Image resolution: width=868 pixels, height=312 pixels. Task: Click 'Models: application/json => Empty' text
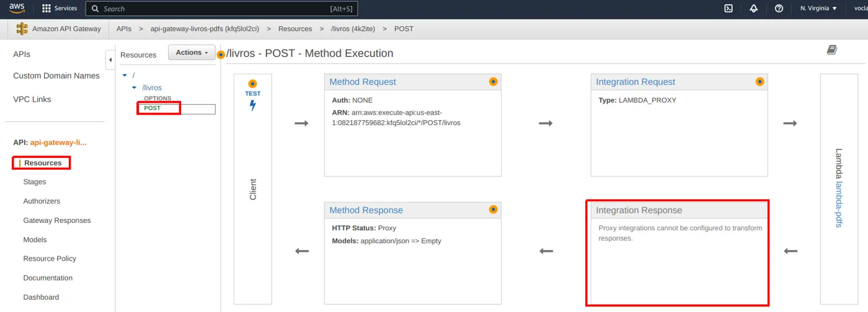[x=387, y=241]
